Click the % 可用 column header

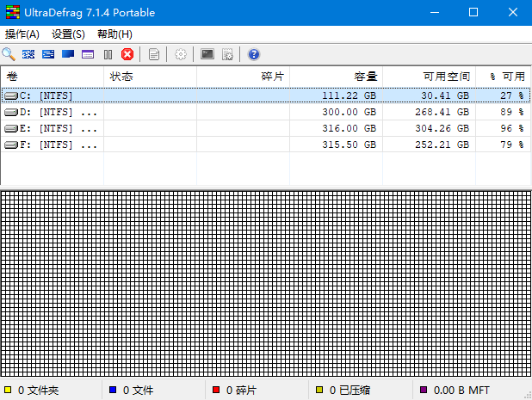(503, 77)
